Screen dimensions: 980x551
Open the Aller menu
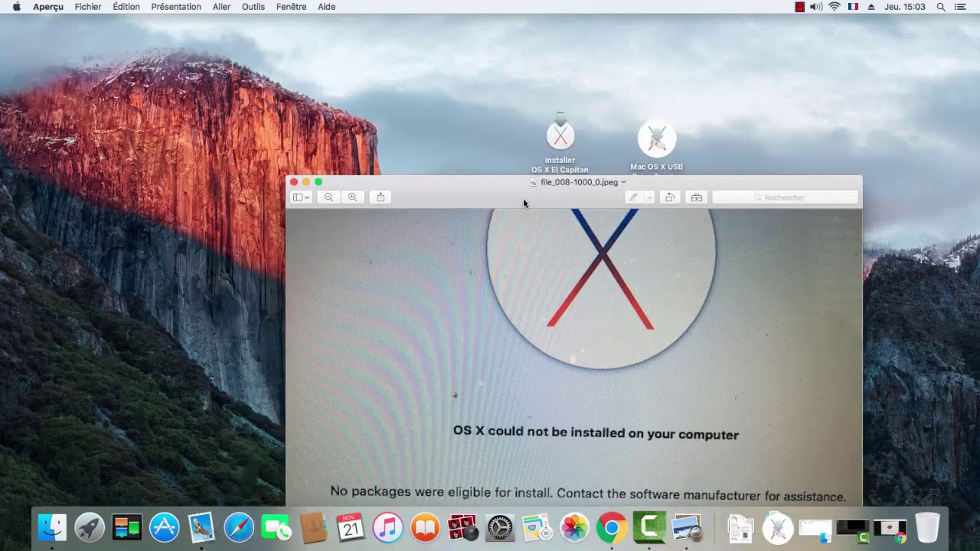222,7
